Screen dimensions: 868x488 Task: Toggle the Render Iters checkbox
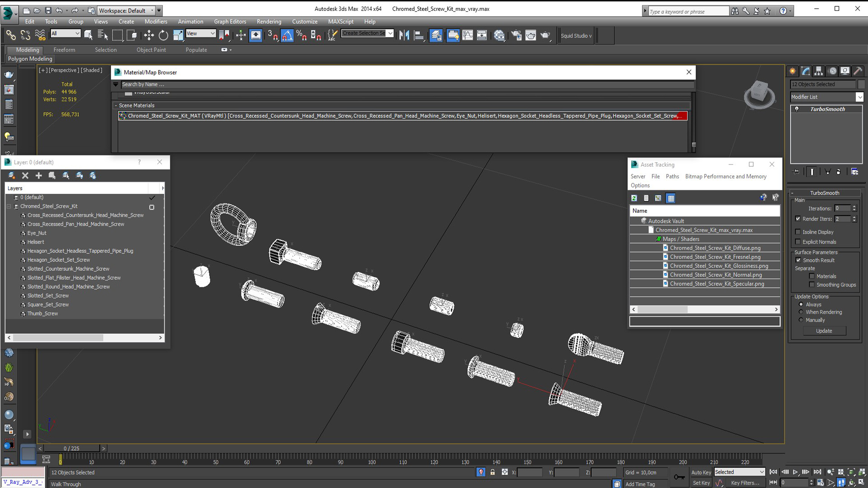(x=798, y=219)
